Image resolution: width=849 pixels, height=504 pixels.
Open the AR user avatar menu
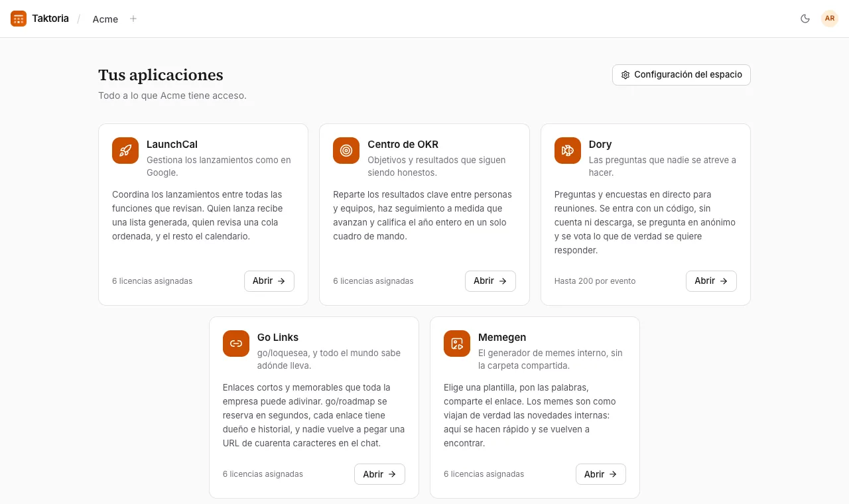830,19
